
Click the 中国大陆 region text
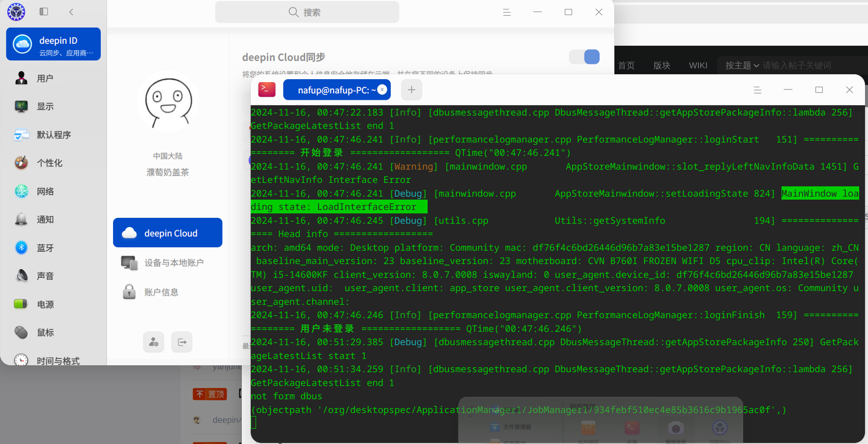point(168,156)
